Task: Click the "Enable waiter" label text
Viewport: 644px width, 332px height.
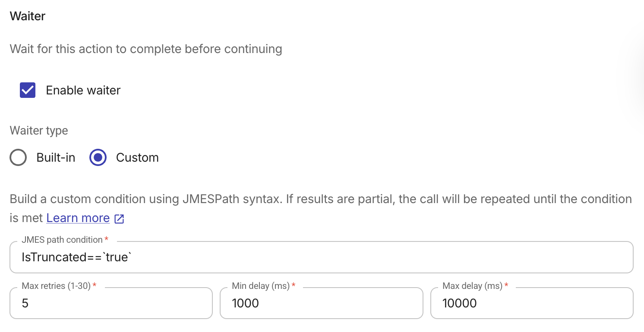Action: 83,90
